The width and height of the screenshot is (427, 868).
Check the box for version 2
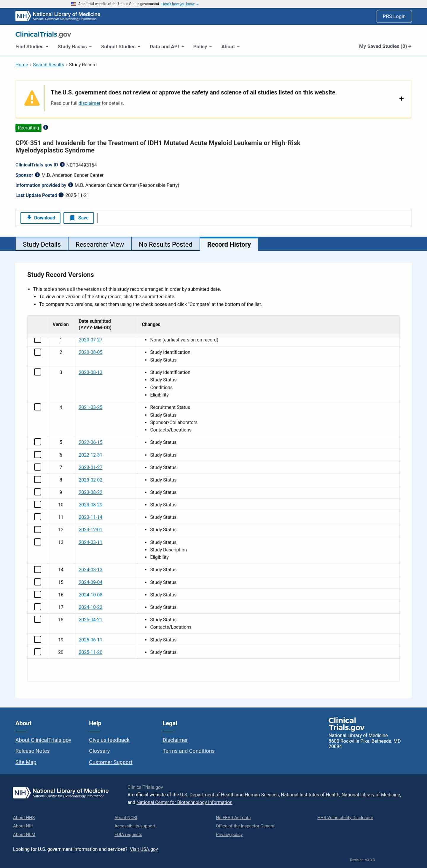point(38,352)
